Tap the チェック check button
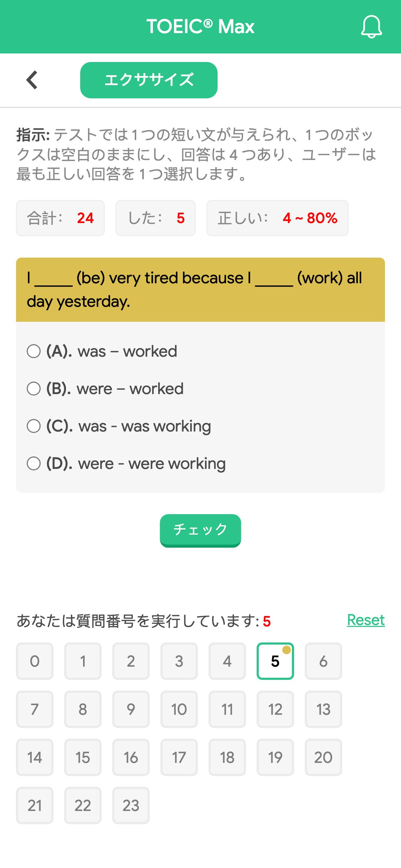 click(200, 530)
